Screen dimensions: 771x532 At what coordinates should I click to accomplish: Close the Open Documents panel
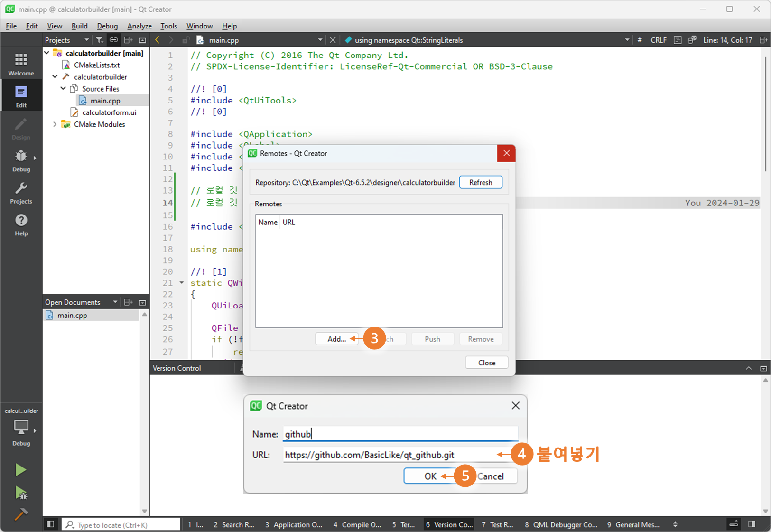click(x=142, y=302)
